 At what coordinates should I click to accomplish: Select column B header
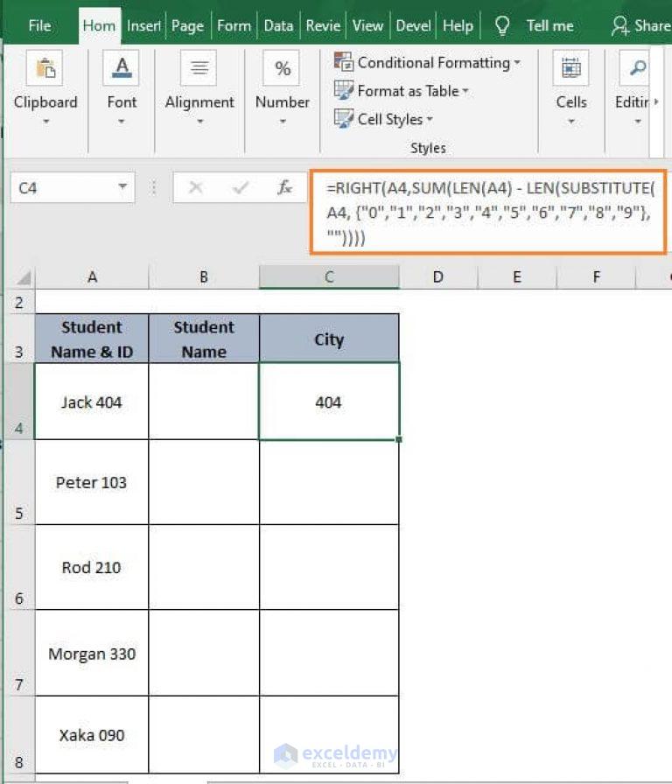pos(204,277)
